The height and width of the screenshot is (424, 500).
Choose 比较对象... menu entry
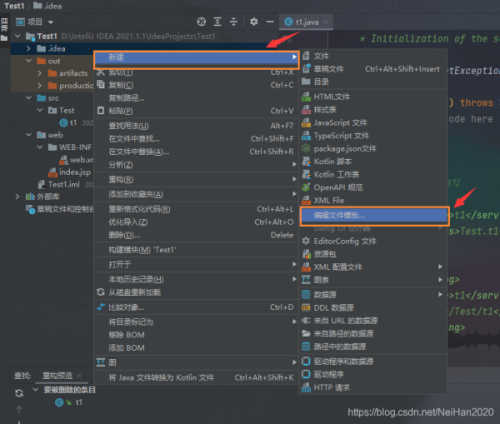(196, 307)
